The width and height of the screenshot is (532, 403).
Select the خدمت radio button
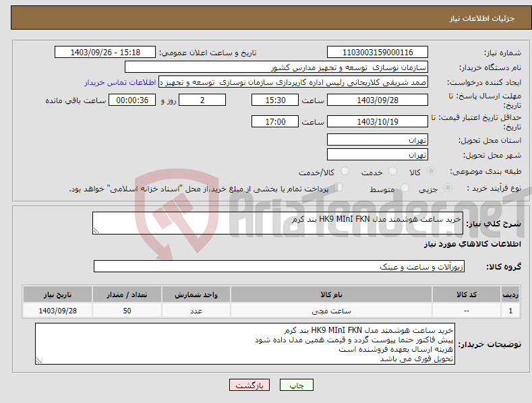392,171
